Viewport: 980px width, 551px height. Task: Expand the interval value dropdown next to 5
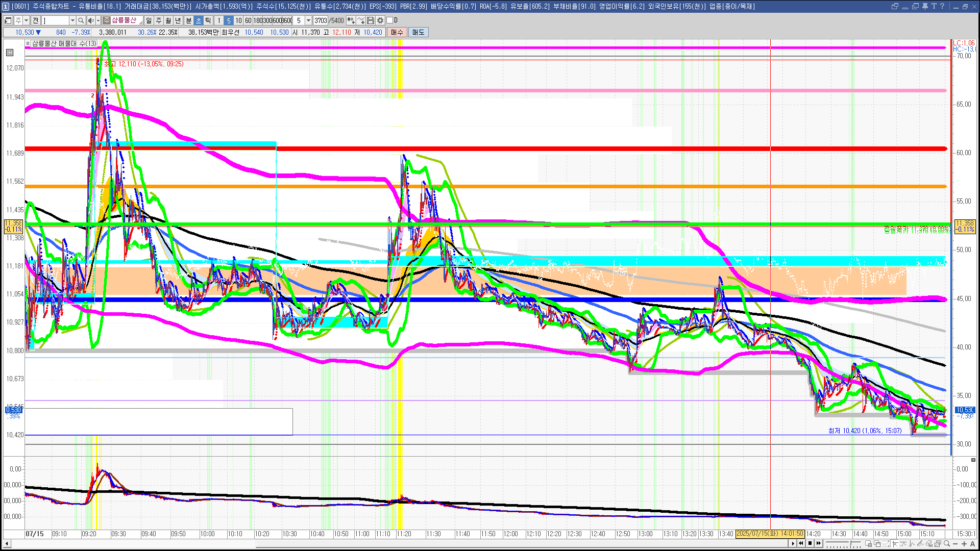pos(308,20)
